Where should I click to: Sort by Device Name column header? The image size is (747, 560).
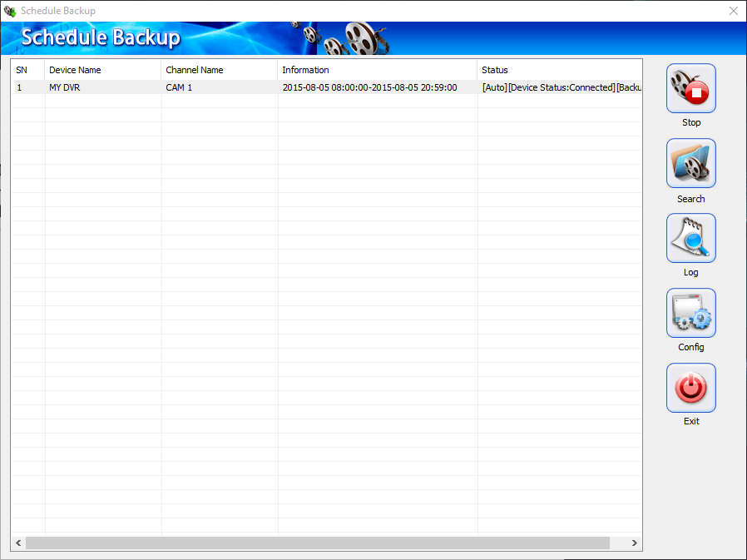click(x=103, y=70)
